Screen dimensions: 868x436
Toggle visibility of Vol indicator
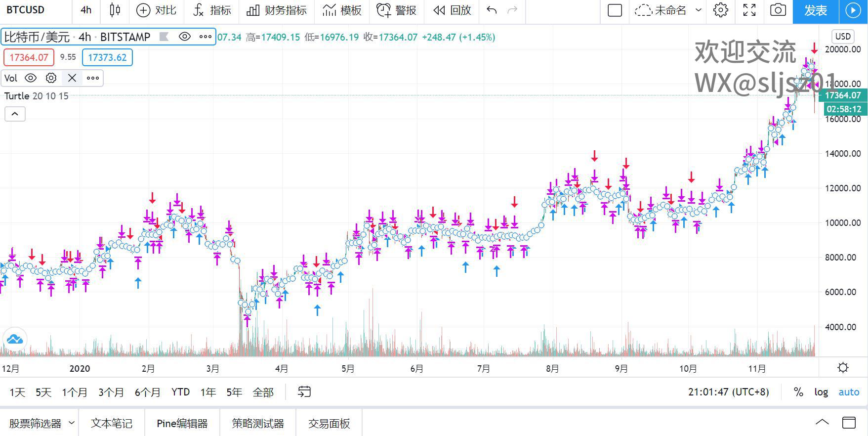[31, 78]
